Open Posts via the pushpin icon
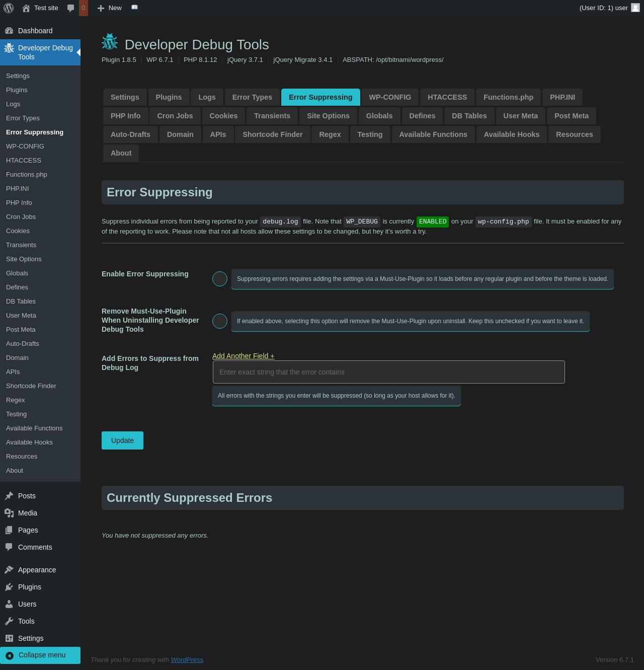This screenshot has width=644, height=670. (x=9, y=496)
